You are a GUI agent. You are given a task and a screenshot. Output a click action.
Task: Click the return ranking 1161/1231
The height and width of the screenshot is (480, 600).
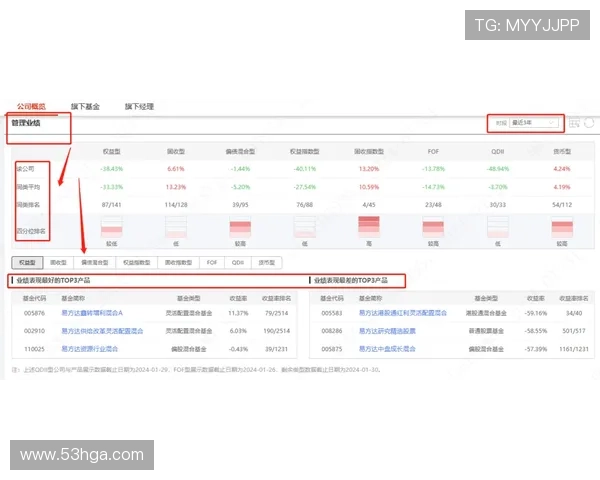pyautogui.click(x=574, y=349)
